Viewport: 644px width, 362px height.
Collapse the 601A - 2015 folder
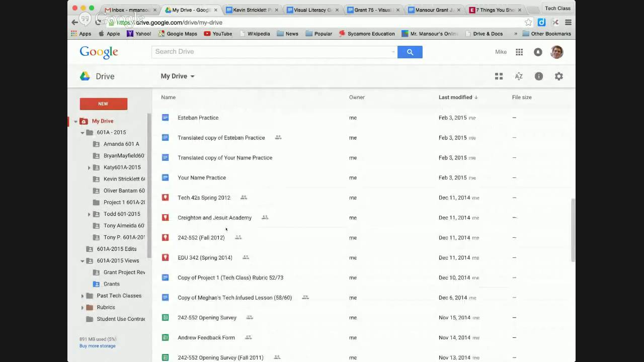pyautogui.click(x=83, y=133)
